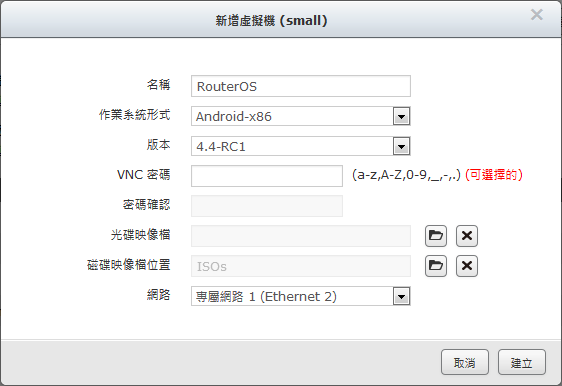Screen dimensions: 562x386
Task: Click the red (可選擇的) hint text
Action: pyautogui.click(x=494, y=175)
